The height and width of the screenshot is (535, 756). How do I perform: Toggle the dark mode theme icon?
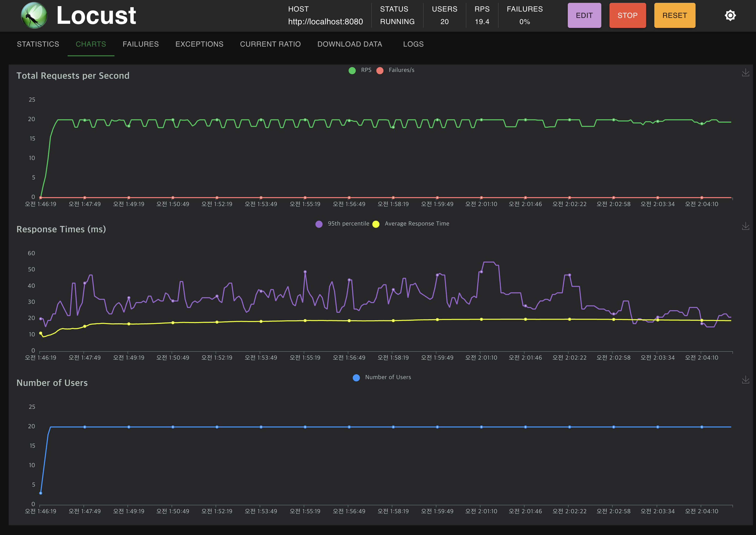(x=730, y=15)
